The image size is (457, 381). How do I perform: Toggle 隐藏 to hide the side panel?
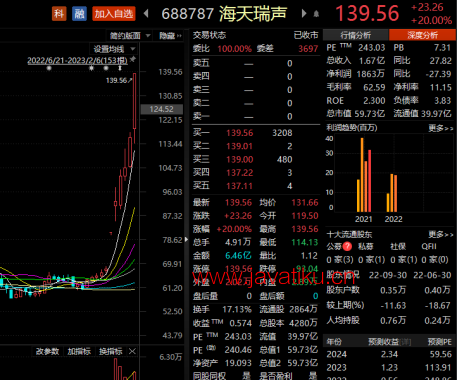tap(170, 36)
